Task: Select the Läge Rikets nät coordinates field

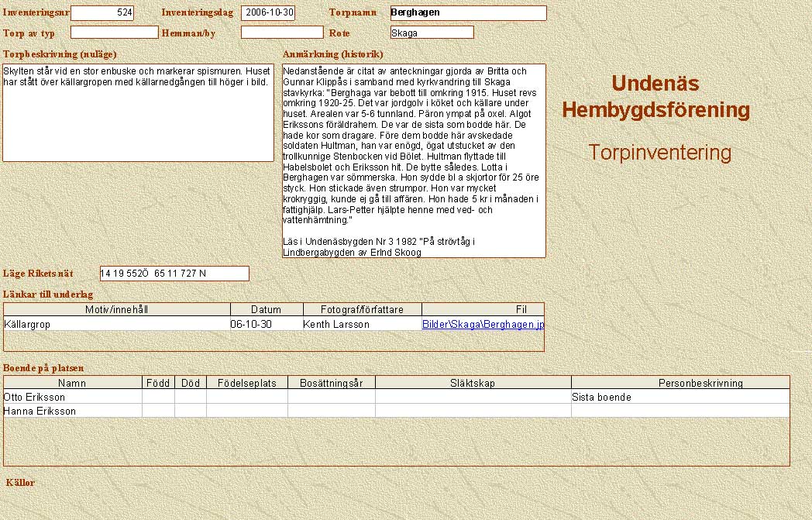Action: tap(174, 274)
